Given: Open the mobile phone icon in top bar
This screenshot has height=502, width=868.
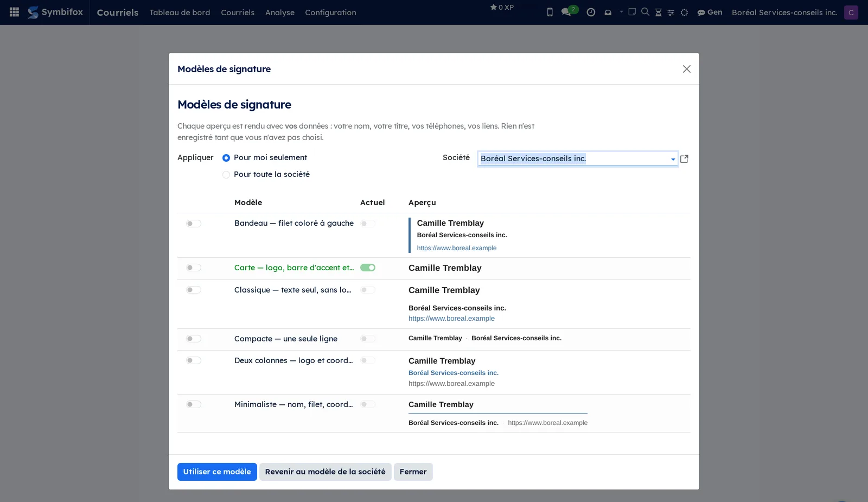Looking at the screenshot, I should (550, 12).
